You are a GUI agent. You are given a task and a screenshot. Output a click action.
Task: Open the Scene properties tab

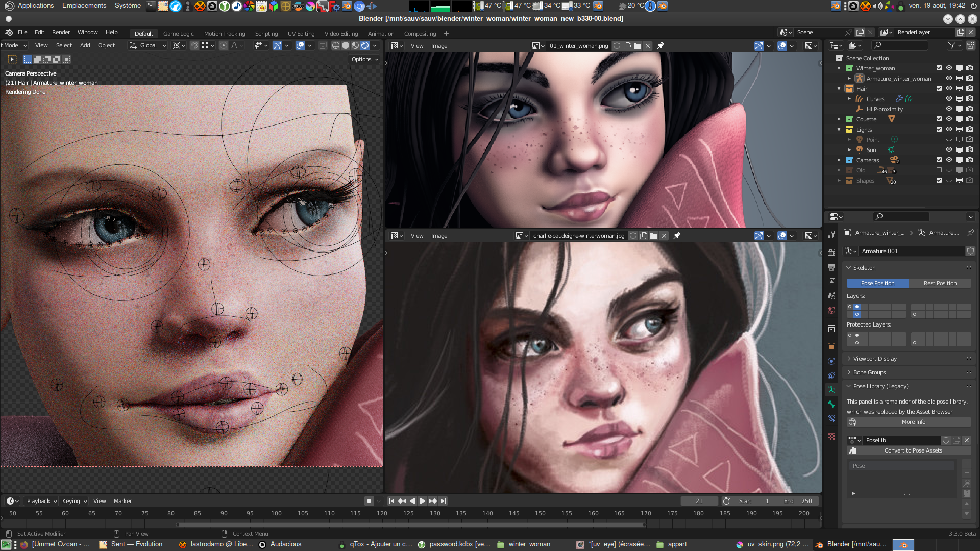point(831,296)
